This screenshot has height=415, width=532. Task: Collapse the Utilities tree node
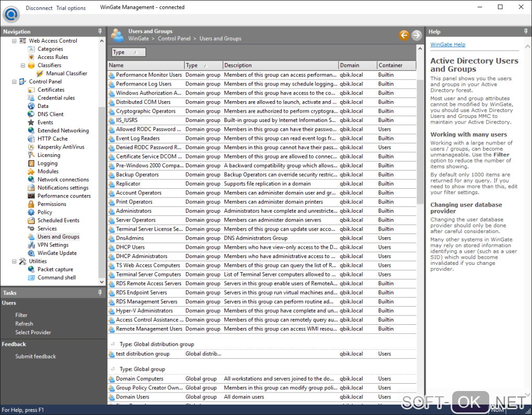(14, 261)
